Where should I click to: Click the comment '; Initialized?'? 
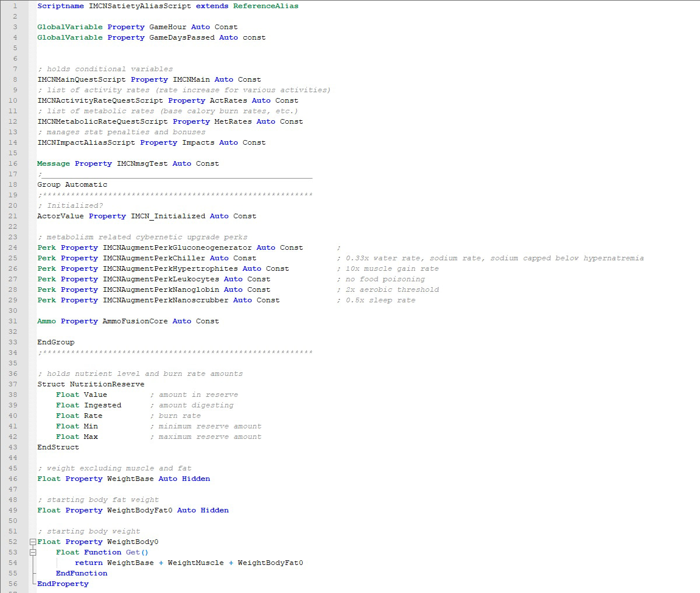[70, 205]
